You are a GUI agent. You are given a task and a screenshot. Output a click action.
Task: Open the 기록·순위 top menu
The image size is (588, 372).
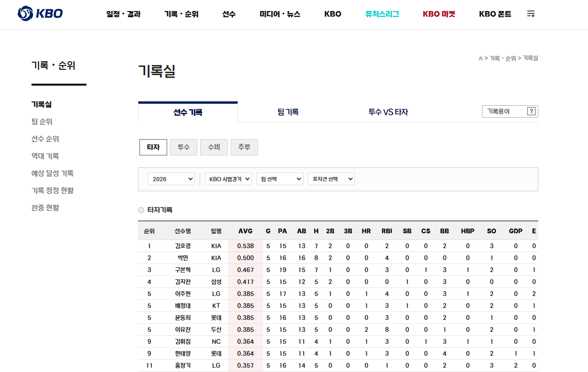pos(181,14)
